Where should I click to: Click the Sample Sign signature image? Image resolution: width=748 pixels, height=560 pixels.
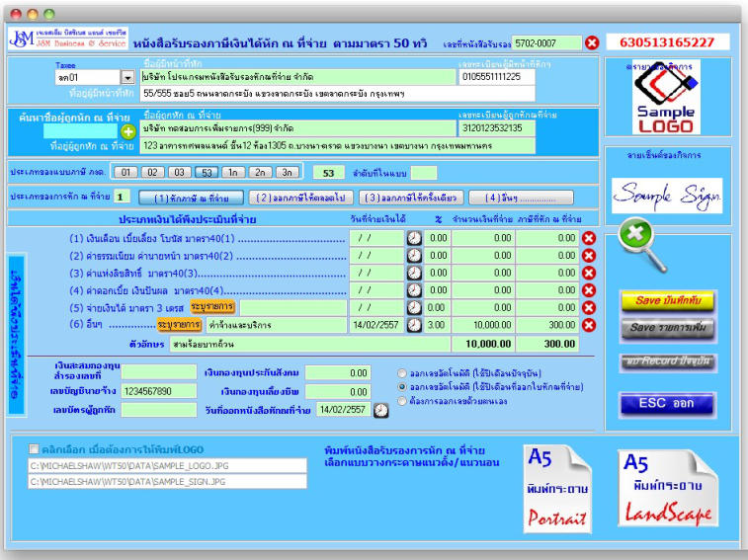(667, 196)
